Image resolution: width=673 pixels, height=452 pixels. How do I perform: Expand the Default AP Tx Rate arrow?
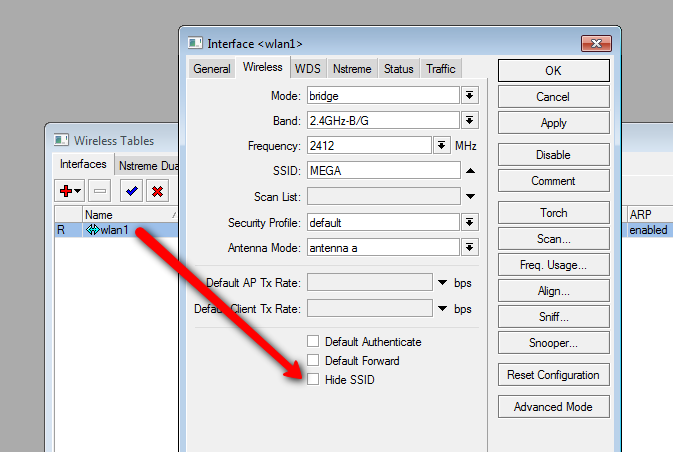pyautogui.click(x=443, y=282)
